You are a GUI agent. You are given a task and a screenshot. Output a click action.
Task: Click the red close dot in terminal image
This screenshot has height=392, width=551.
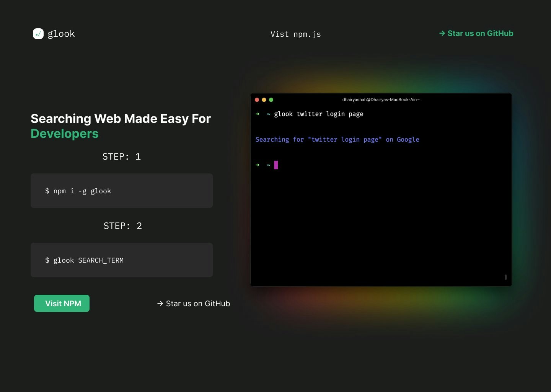(257, 100)
